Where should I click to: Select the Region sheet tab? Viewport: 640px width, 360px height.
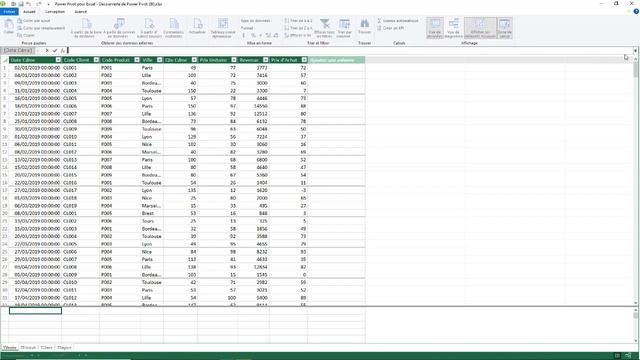tap(64, 348)
